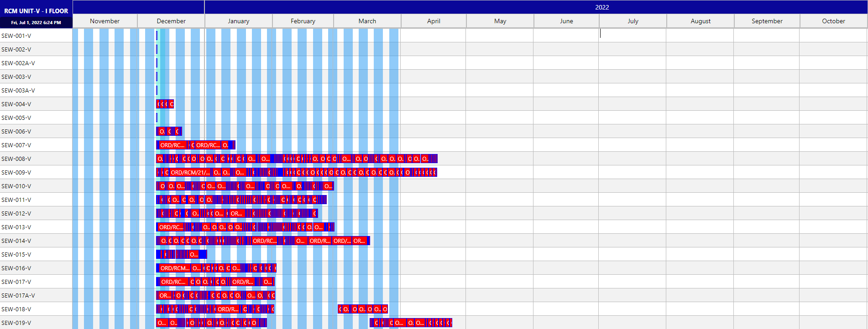Open the ORD/RCM/21/... bar in SEW-009-V row
This screenshot has width=868, height=329.
click(x=190, y=172)
